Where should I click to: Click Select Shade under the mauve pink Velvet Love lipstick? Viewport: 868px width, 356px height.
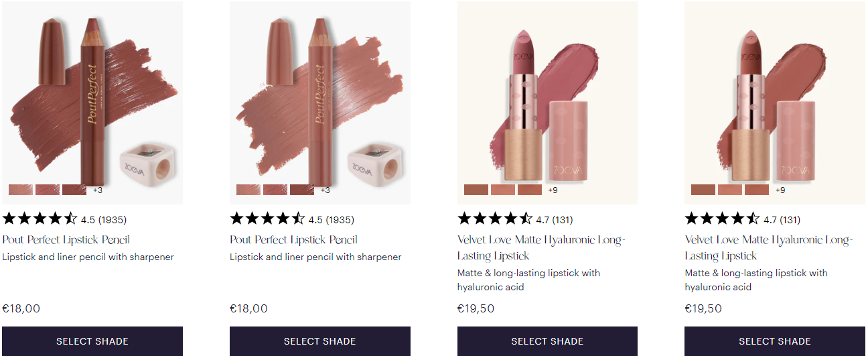[x=547, y=341]
